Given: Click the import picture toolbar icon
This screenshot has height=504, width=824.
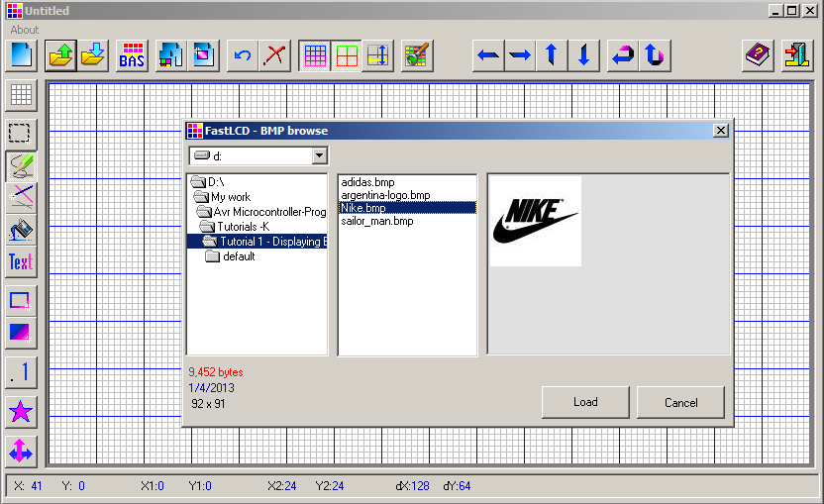Looking at the screenshot, I should pyautogui.click(x=171, y=55).
